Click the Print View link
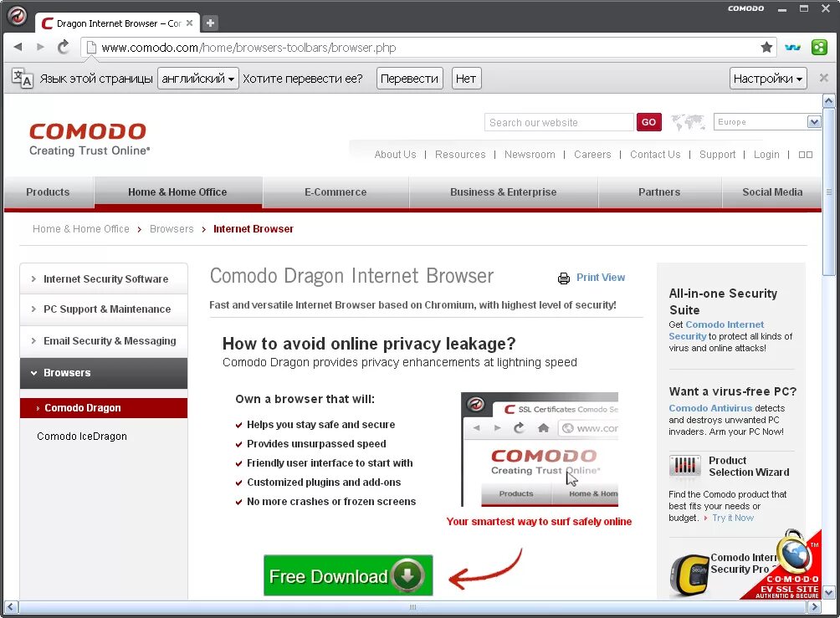This screenshot has width=840, height=618. point(601,278)
